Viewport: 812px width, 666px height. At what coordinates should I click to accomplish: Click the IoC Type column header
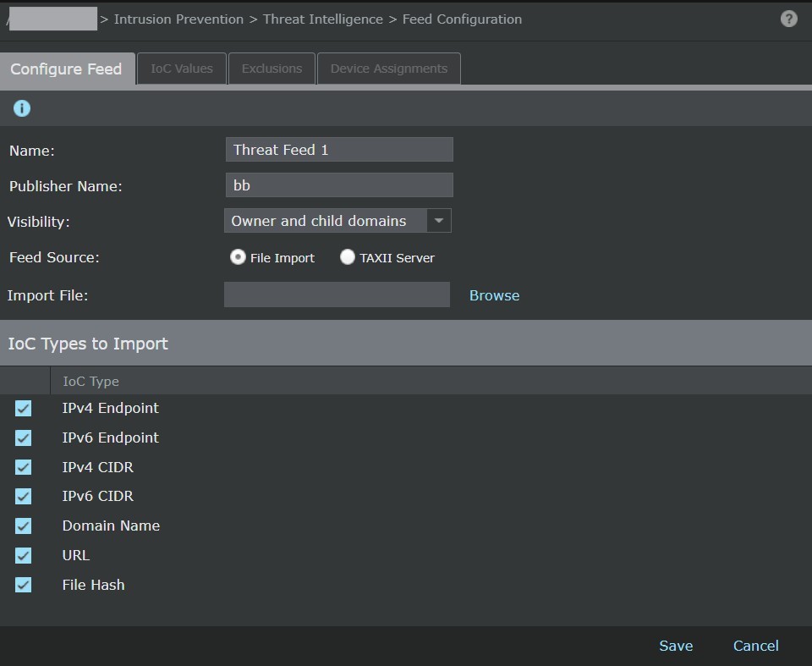(x=91, y=382)
